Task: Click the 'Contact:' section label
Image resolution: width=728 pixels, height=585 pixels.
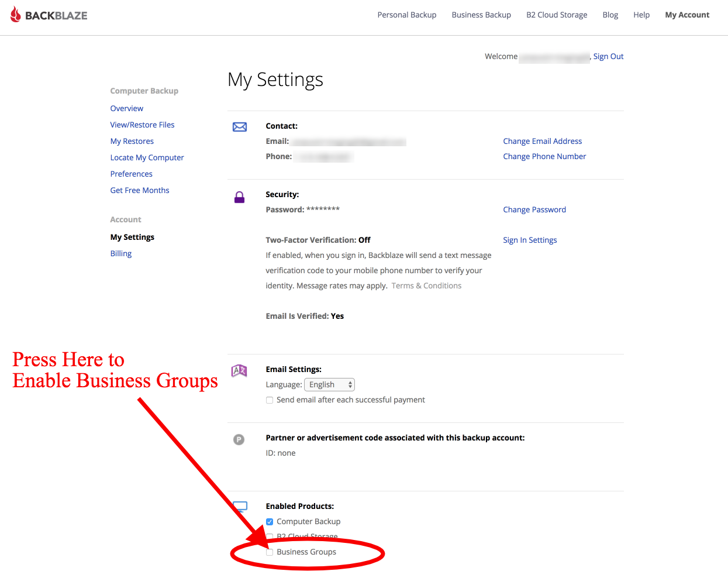Action: click(282, 126)
